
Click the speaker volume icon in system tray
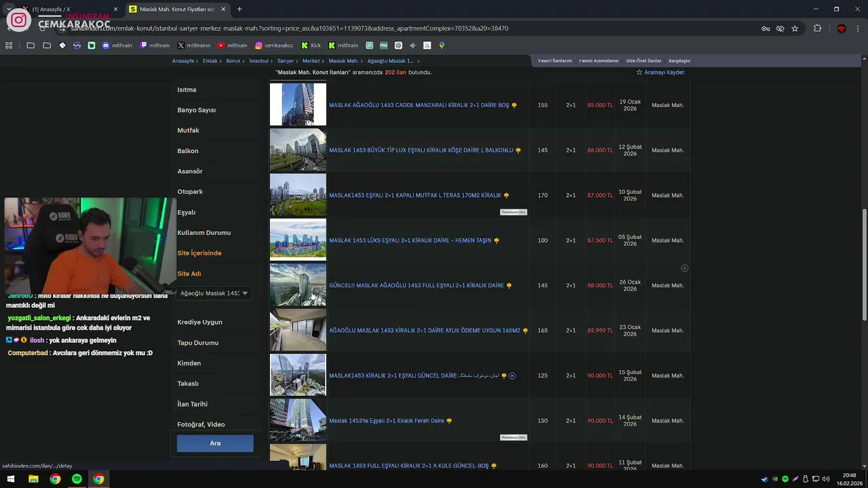click(x=826, y=479)
